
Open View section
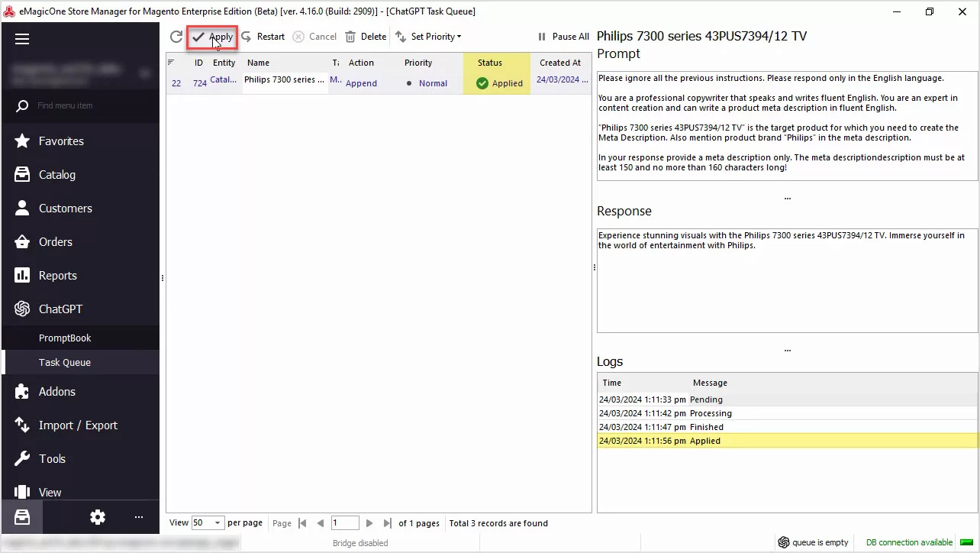click(80, 490)
